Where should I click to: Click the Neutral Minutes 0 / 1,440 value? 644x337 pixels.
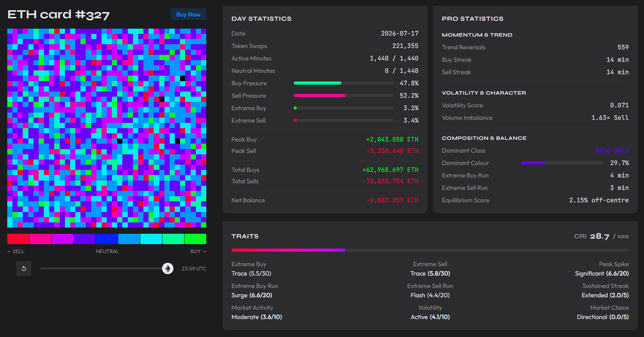pos(401,71)
